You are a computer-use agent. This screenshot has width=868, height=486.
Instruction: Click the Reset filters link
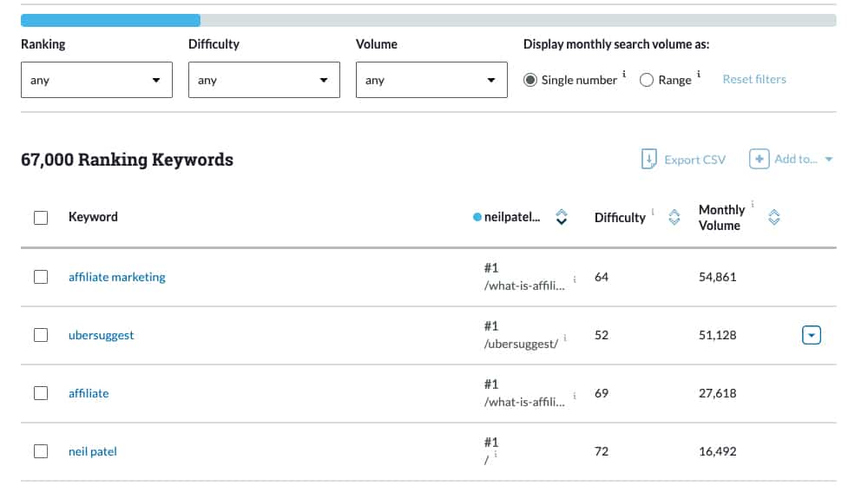pos(754,79)
